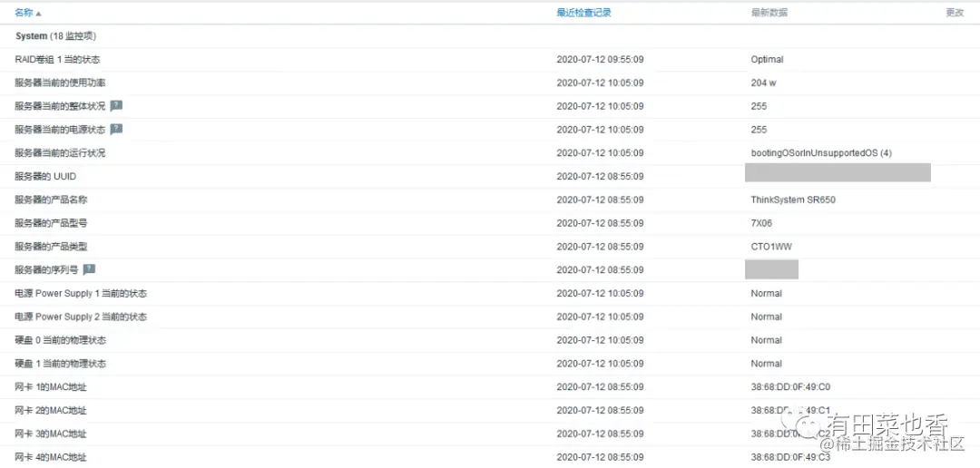
Task: Open help icon beside 服务器当前的整体状况
Action: tap(116, 105)
